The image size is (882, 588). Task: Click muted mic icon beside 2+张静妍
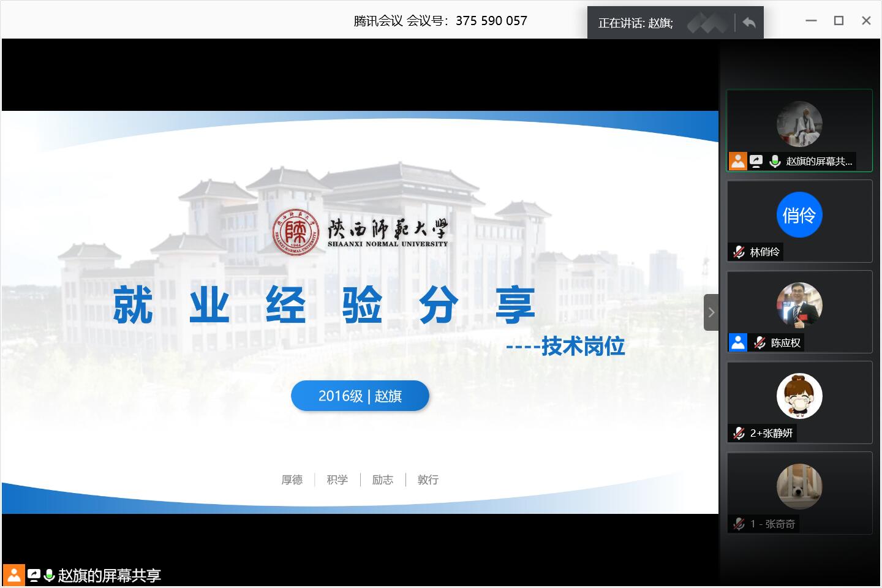(x=739, y=433)
